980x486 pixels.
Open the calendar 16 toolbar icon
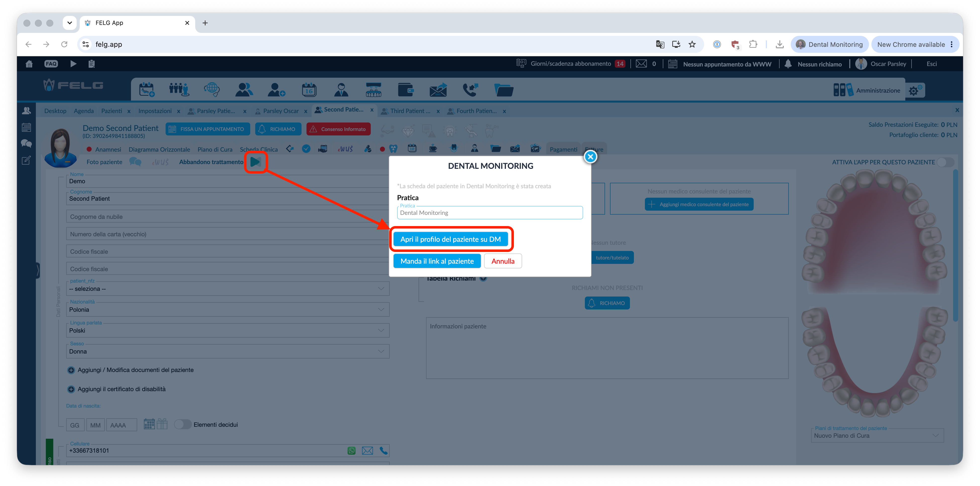pyautogui.click(x=309, y=90)
